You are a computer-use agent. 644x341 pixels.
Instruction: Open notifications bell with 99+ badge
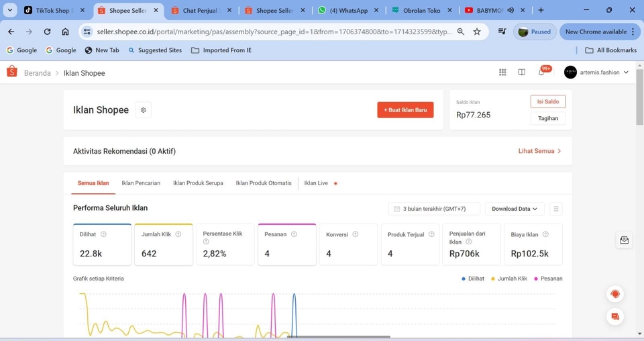click(x=541, y=72)
